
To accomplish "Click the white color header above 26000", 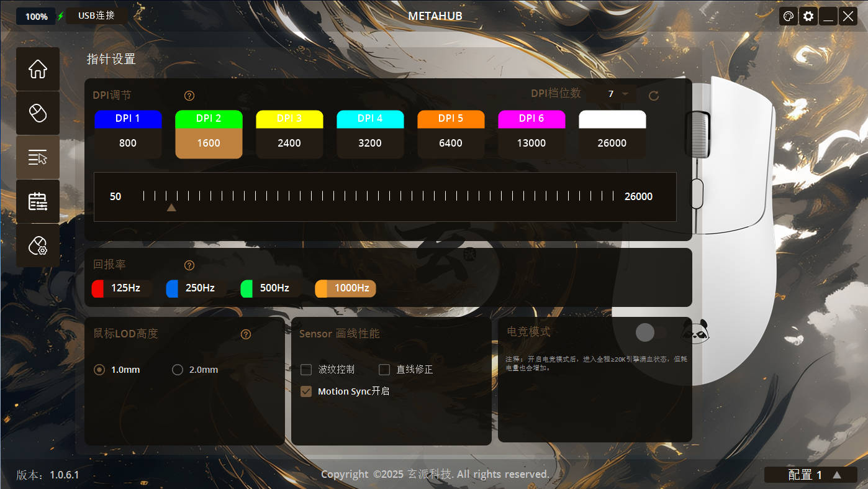I will click(612, 119).
